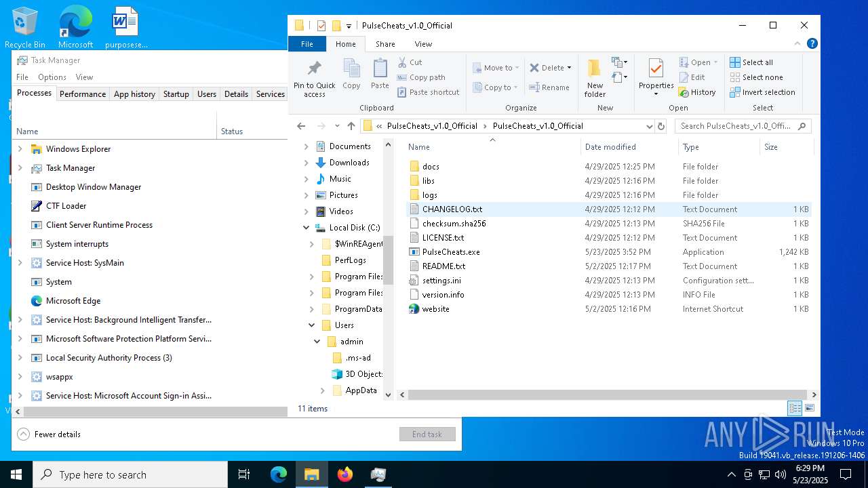Image resolution: width=868 pixels, height=488 pixels.
Task: Select the settings.ini file
Action: [441, 281]
